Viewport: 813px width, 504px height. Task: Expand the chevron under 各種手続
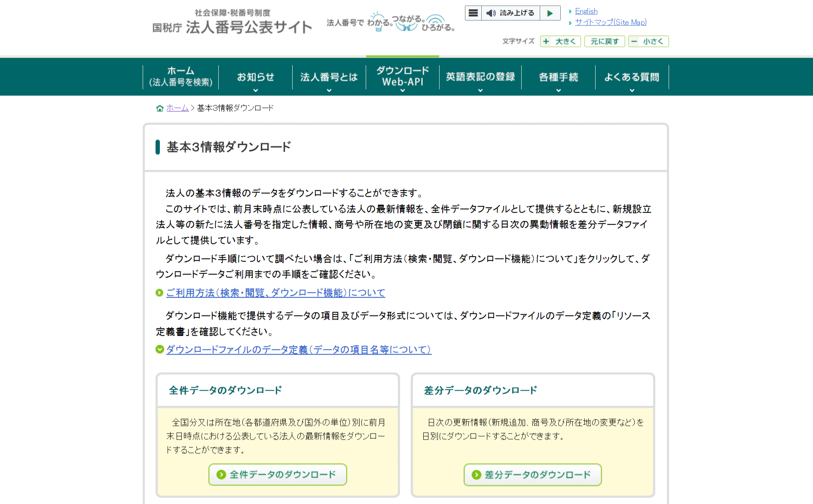point(559,91)
